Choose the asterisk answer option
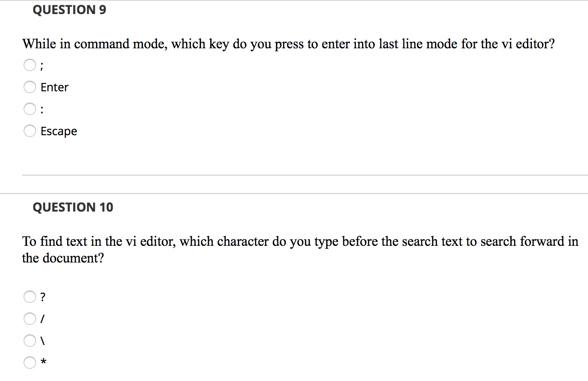The image size is (588, 381). [x=30, y=363]
